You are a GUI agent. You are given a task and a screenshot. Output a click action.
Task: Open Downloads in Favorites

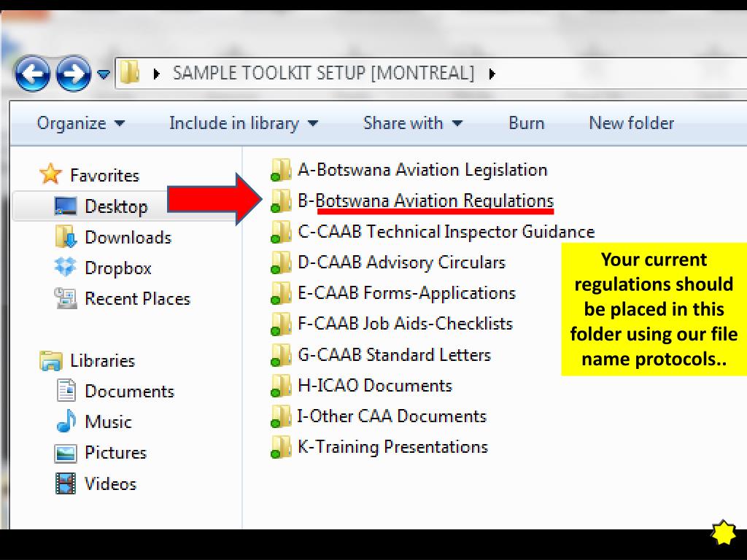tap(128, 237)
